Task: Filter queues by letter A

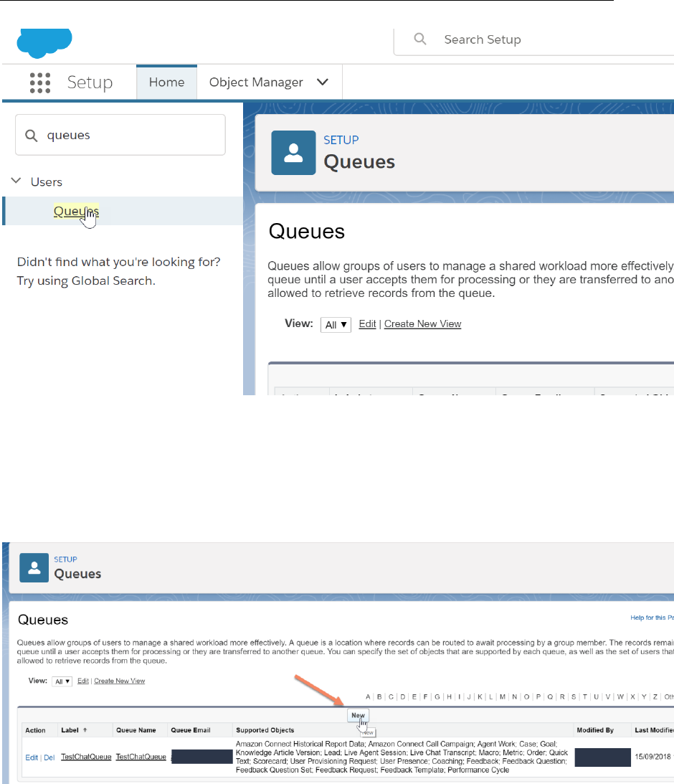Action: pos(369,696)
